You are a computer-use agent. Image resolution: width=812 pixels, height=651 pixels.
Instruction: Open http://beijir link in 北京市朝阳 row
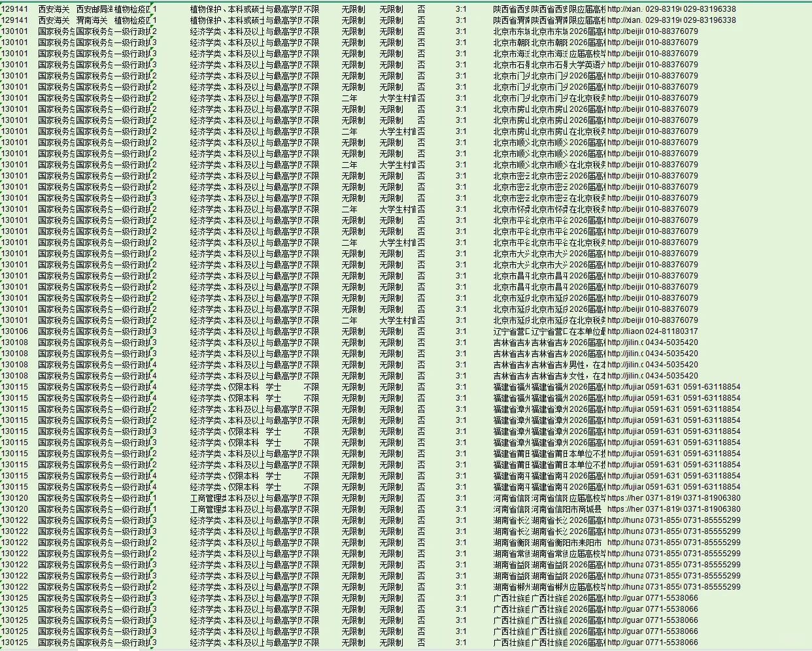pos(626,42)
